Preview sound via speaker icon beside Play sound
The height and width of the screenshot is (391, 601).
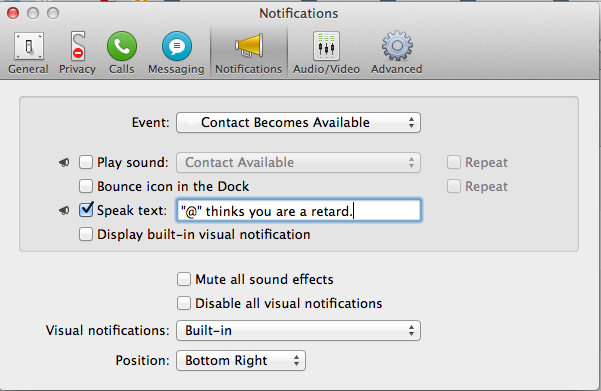[x=64, y=163]
